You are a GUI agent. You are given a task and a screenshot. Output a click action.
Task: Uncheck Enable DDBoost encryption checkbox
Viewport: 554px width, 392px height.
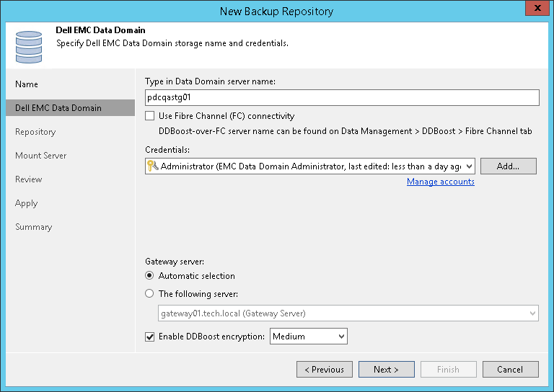pyautogui.click(x=150, y=337)
